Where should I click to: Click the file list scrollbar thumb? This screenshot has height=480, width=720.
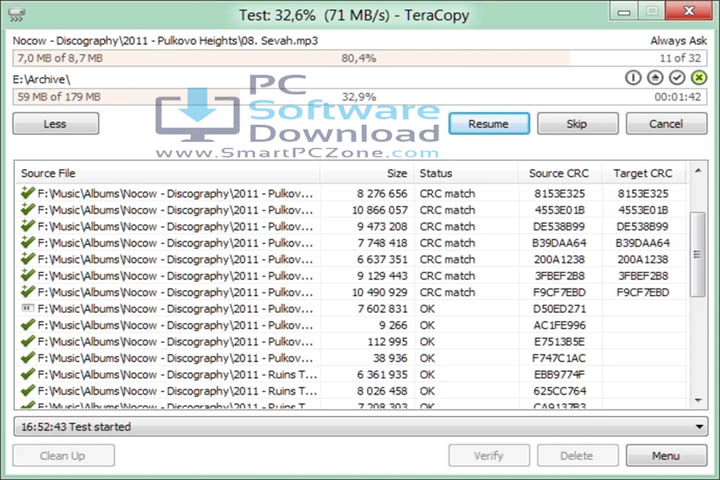[x=698, y=254]
